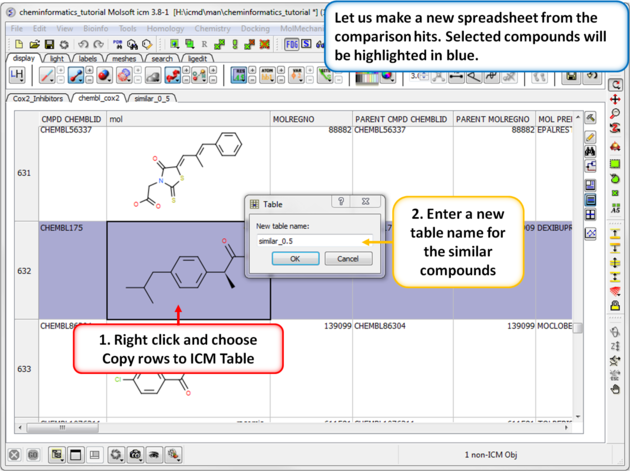Click the Table dialog help question mark
630x471 pixels.
(x=341, y=201)
